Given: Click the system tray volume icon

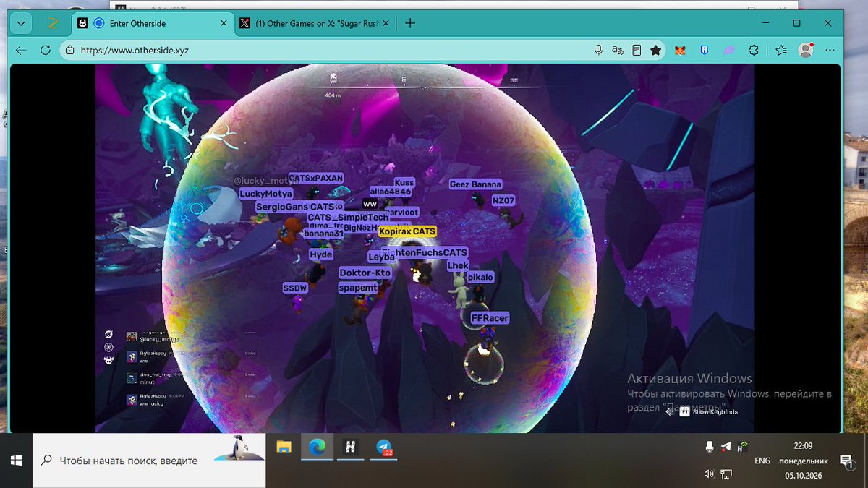Looking at the screenshot, I should click(x=710, y=474).
